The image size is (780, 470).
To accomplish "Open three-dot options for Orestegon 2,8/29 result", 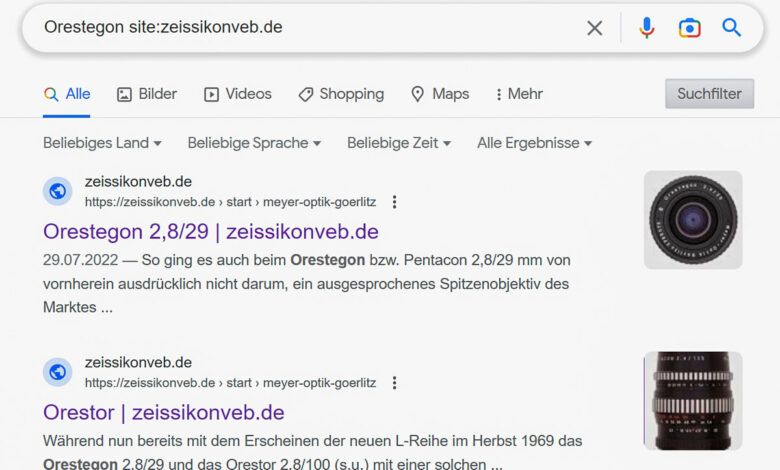I will (394, 202).
